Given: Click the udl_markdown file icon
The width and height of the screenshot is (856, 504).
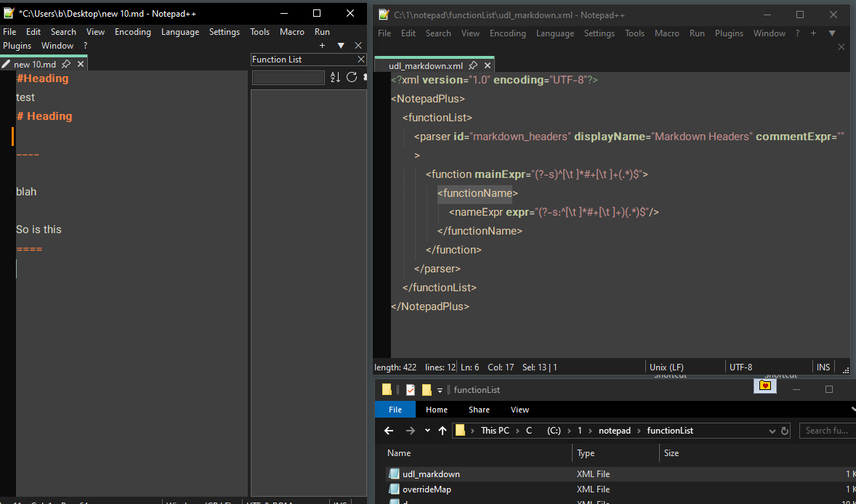Looking at the screenshot, I should point(394,474).
